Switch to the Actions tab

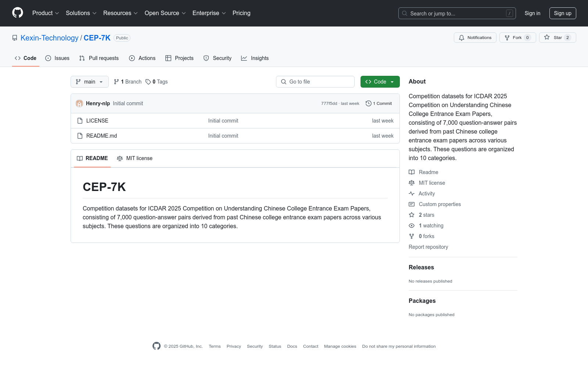[142, 58]
